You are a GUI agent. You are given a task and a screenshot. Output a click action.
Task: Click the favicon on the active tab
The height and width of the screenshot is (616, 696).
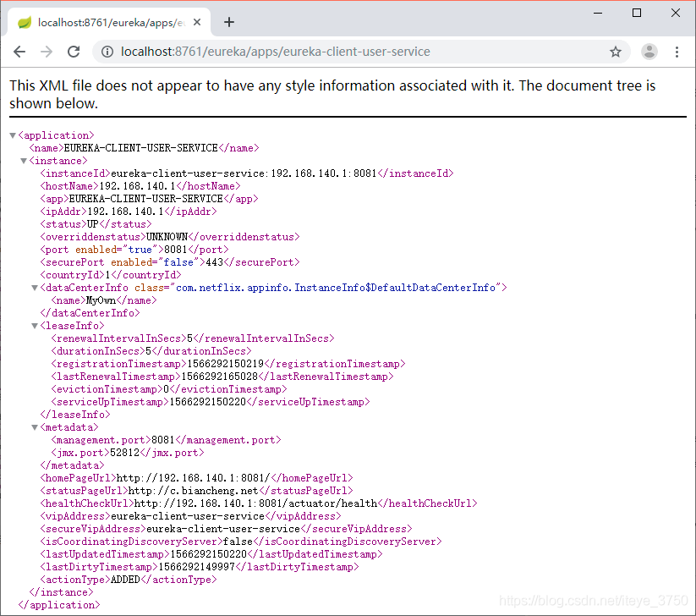click(24, 23)
